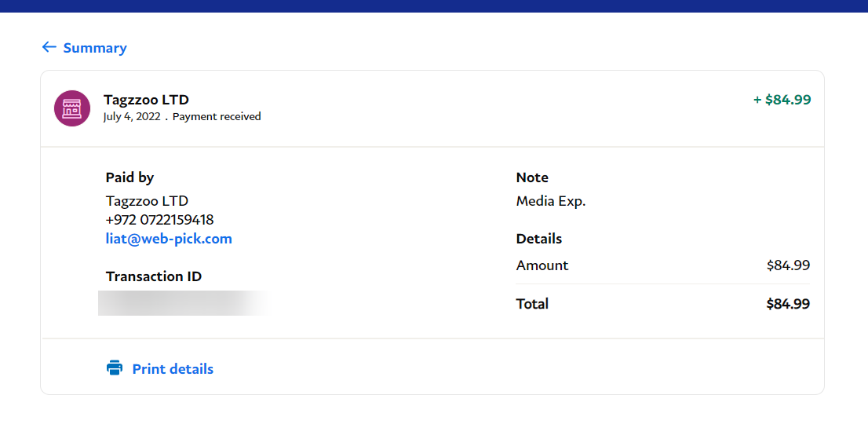Image resolution: width=868 pixels, height=428 pixels.
Task: Click the purple storefront merchant icon
Action: click(72, 108)
